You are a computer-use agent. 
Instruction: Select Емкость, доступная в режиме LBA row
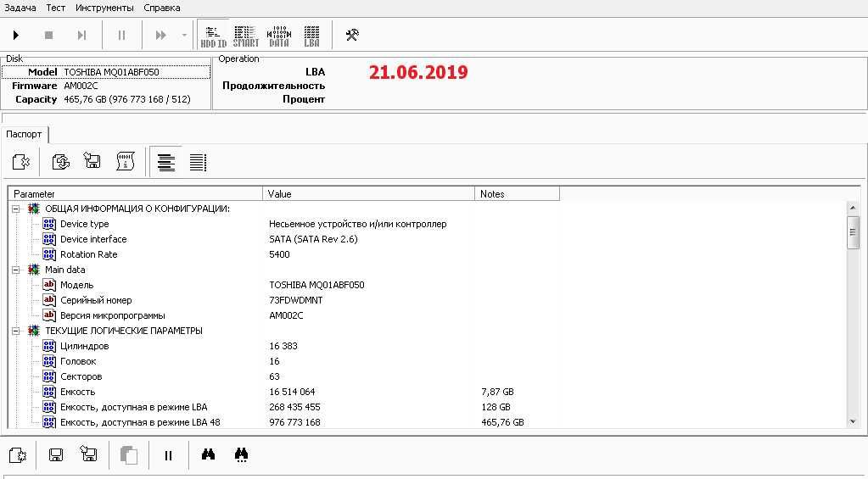click(426, 407)
